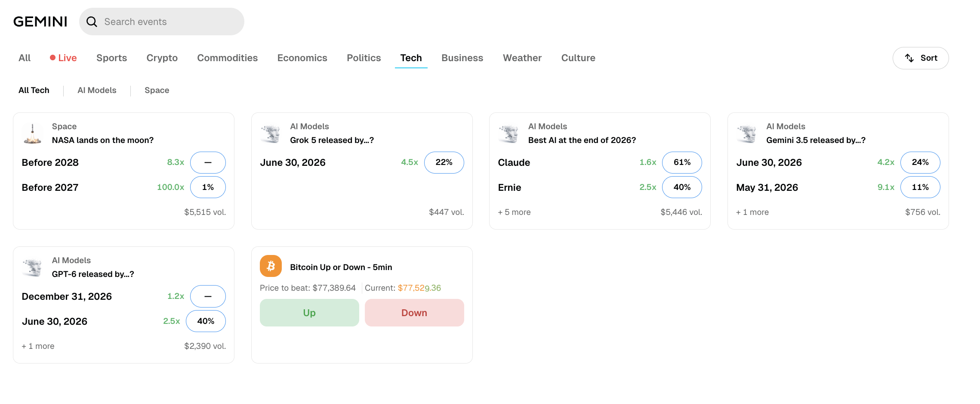
Task: Open the Commodities tab
Action: point(228,58)
